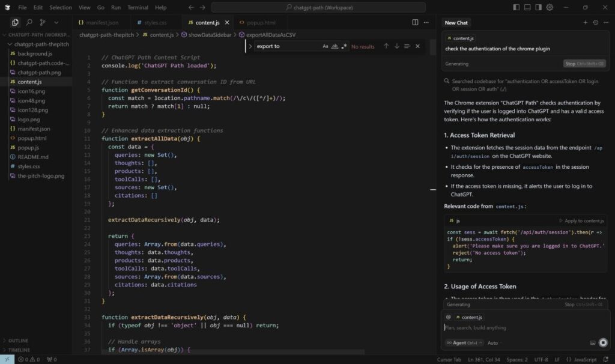This screenshot has height=364, width=615.
Task: Show chat history with the clock icon
Action: 596,23
